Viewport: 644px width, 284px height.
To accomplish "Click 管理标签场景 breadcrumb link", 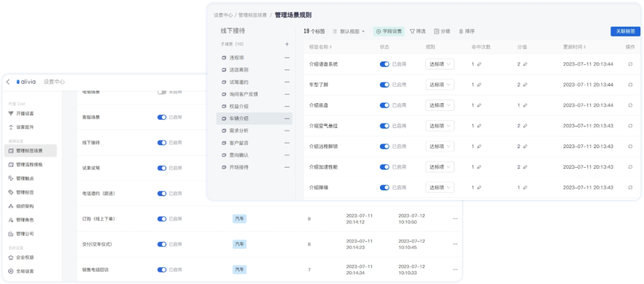I will 253,15.
